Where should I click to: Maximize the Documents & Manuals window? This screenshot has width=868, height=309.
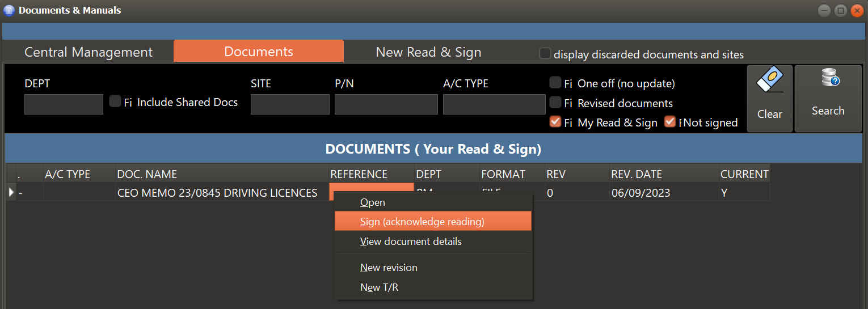coord(841,10)
